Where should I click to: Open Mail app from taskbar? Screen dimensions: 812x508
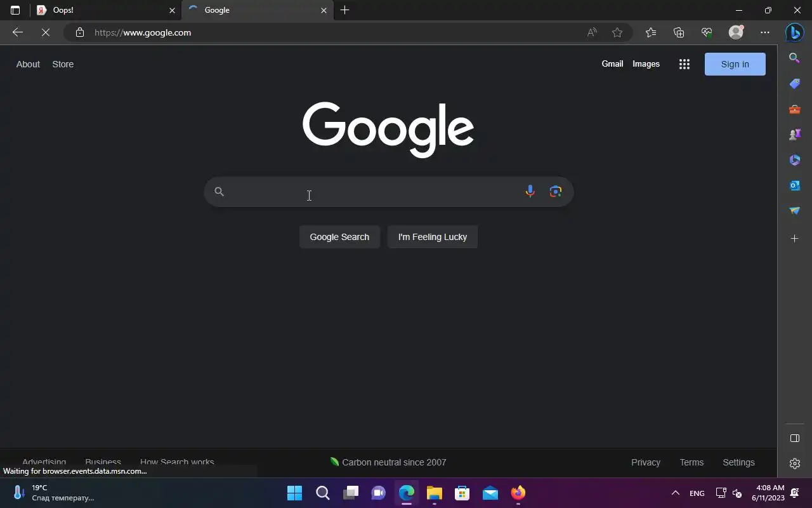(490, 493)
